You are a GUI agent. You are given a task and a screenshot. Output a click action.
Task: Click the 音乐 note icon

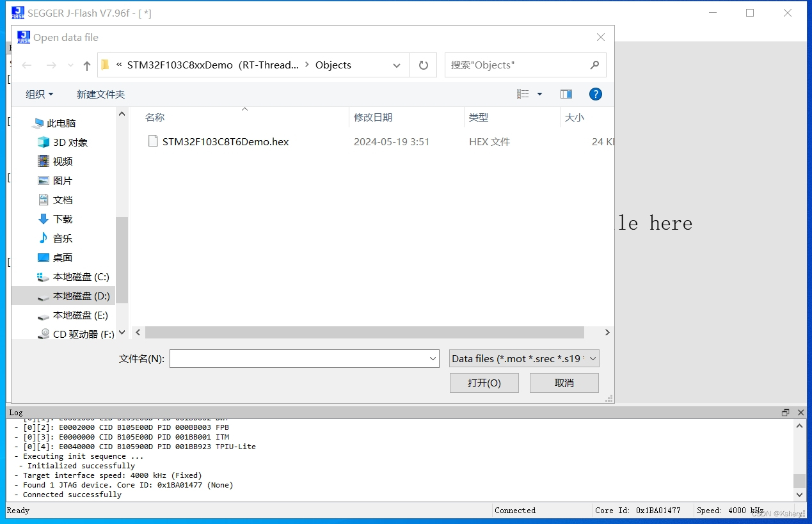click(44, 238)
